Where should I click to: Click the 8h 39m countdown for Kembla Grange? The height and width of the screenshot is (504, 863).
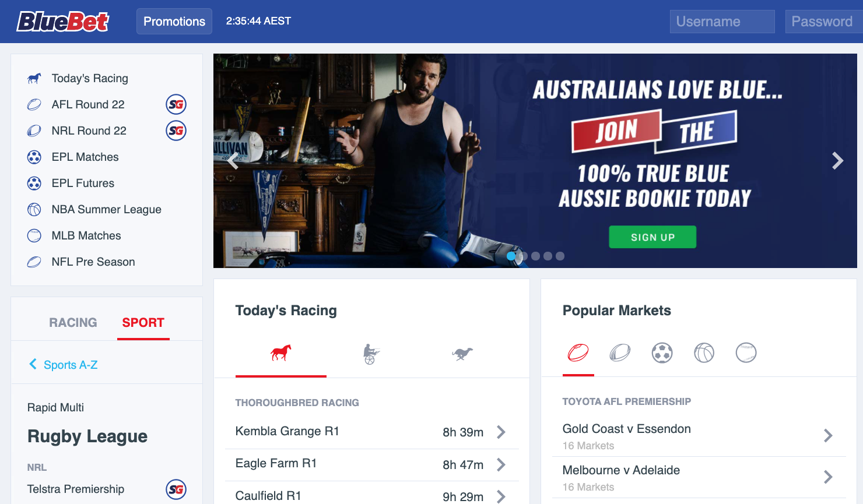coord(463,432)
